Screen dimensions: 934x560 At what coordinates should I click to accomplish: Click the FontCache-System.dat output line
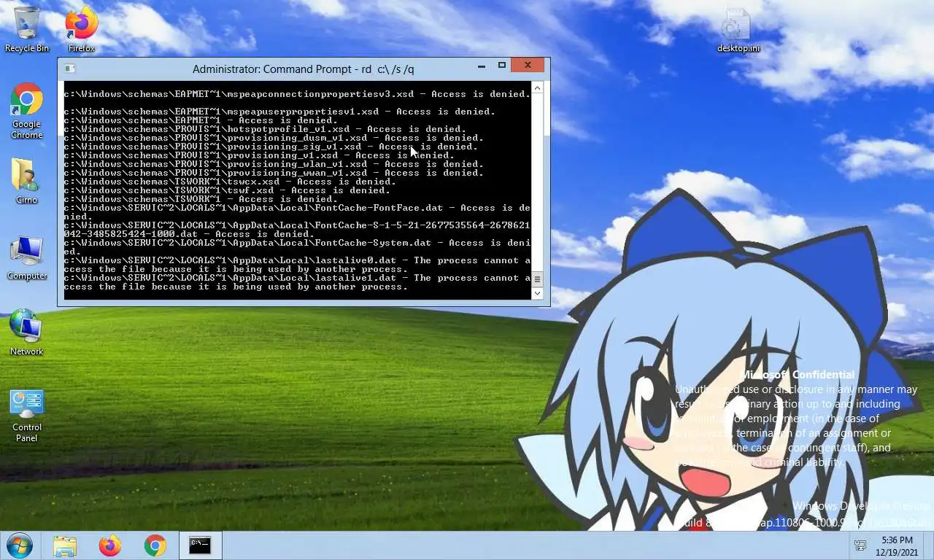[x=297, y=247]
